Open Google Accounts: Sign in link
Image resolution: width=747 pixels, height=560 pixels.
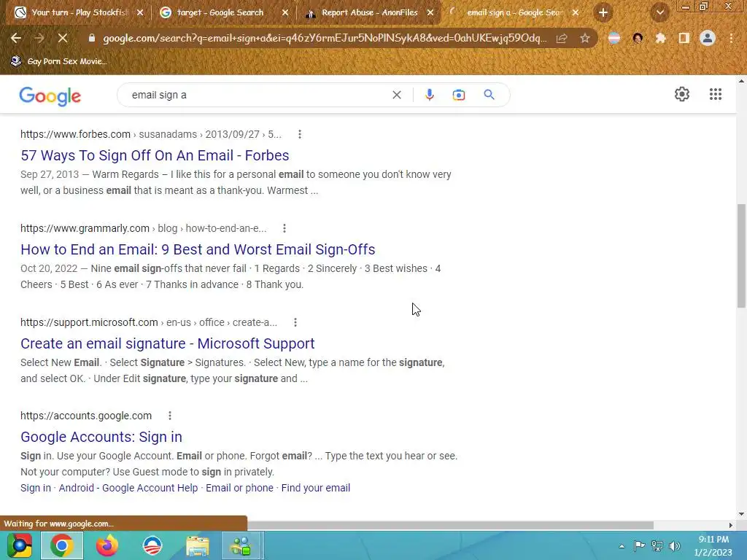[x=101, y=437]
